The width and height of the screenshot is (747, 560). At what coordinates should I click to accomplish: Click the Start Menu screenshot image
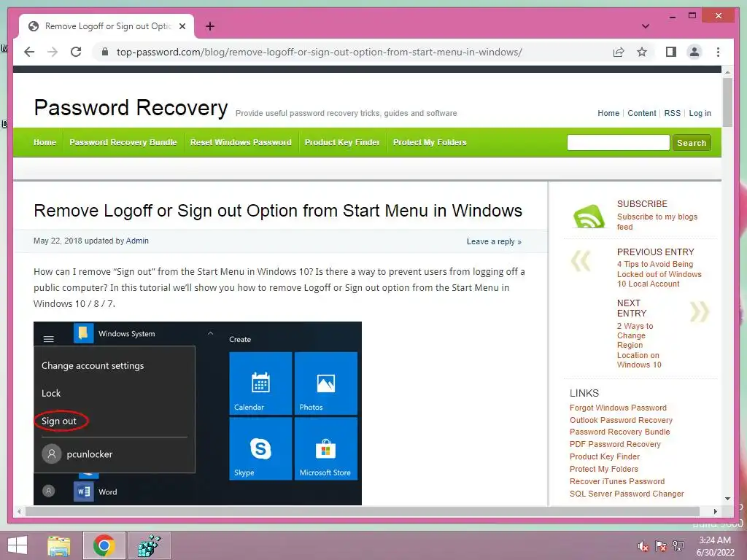(197, 413)
